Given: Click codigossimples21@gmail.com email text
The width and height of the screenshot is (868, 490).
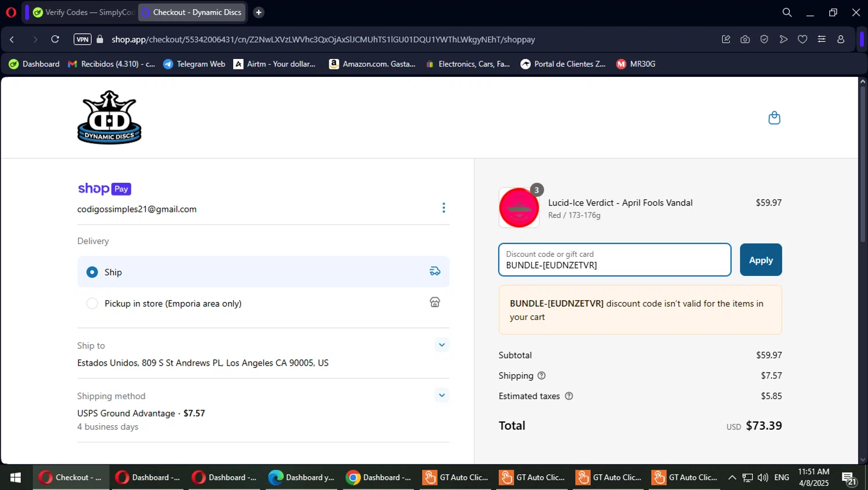Looking at the screenshot, I should pyautogui.click(x=137, y=209).
